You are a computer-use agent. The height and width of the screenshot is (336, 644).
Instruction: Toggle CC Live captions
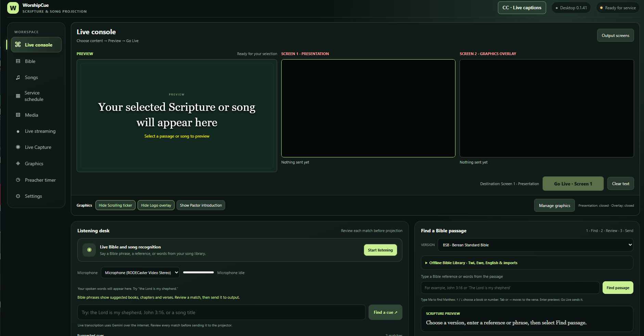pos(522,8)
